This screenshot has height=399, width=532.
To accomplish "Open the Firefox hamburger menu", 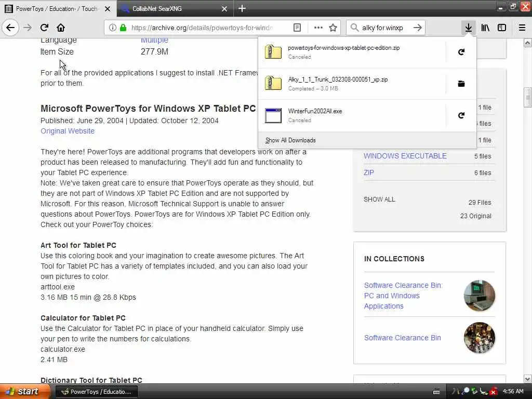I will 522,28.
